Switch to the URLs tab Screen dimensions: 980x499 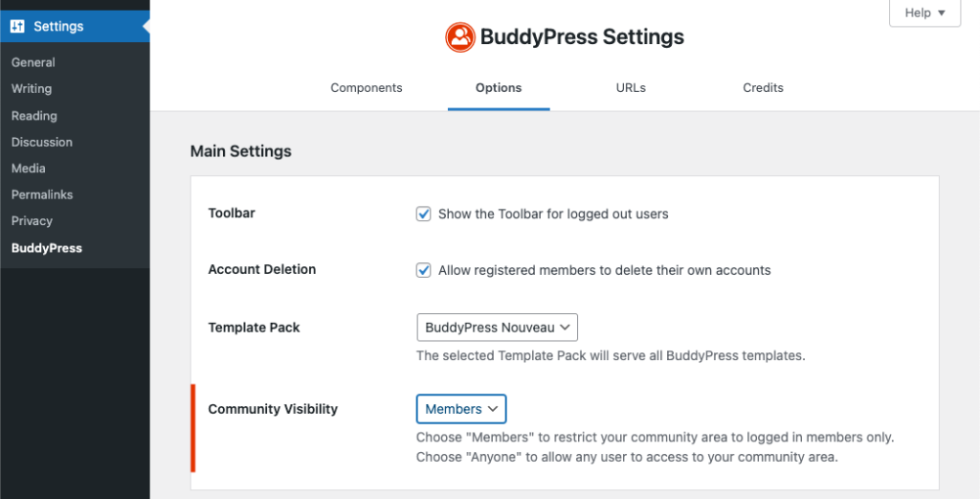[x=631, y=88]
